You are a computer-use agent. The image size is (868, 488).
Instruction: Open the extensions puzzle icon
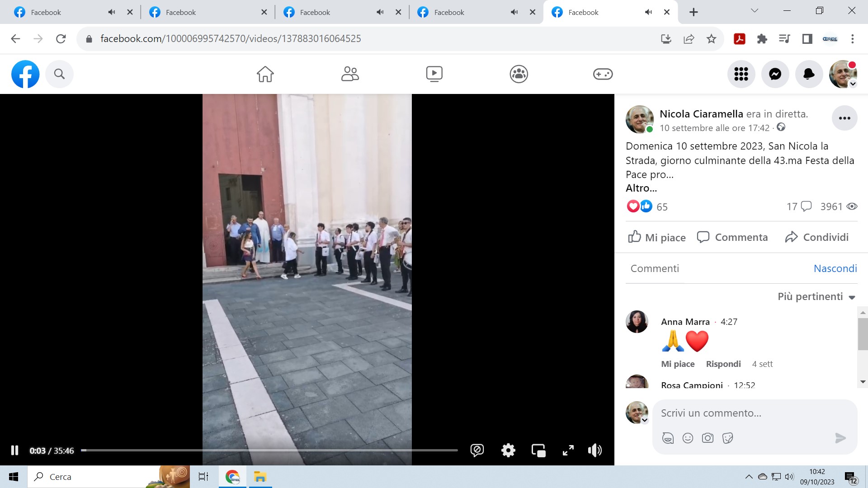click(762, 39)
